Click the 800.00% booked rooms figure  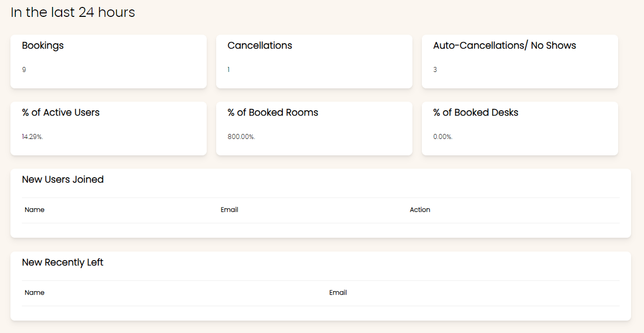241,136
